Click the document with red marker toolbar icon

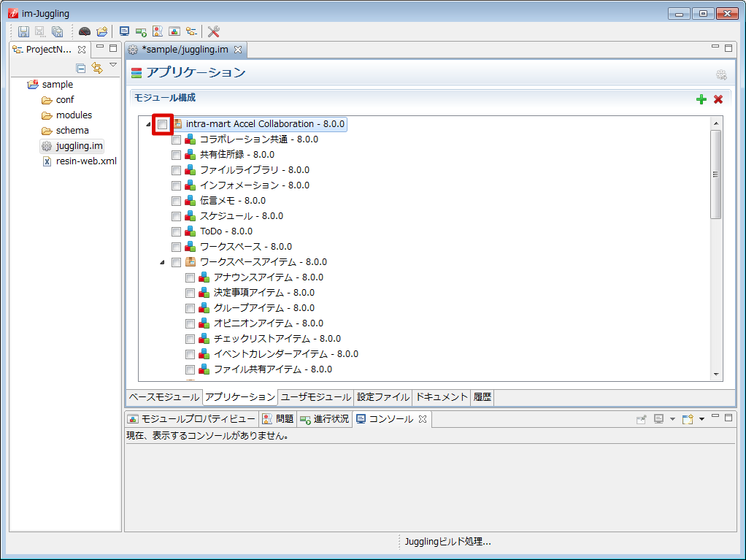pyautogui.click(x=158, y=31)
